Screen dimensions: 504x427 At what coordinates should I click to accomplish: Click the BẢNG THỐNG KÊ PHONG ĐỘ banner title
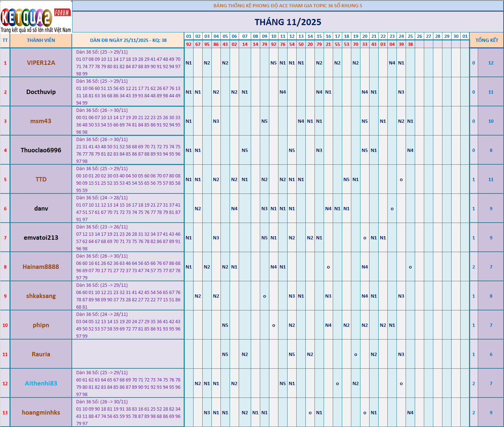[288, 6]
